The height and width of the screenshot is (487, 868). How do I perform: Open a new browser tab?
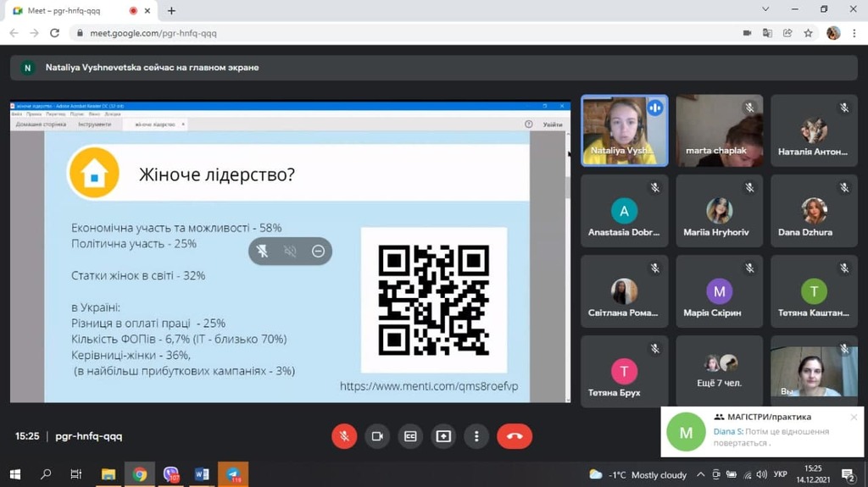pos(171,11)
